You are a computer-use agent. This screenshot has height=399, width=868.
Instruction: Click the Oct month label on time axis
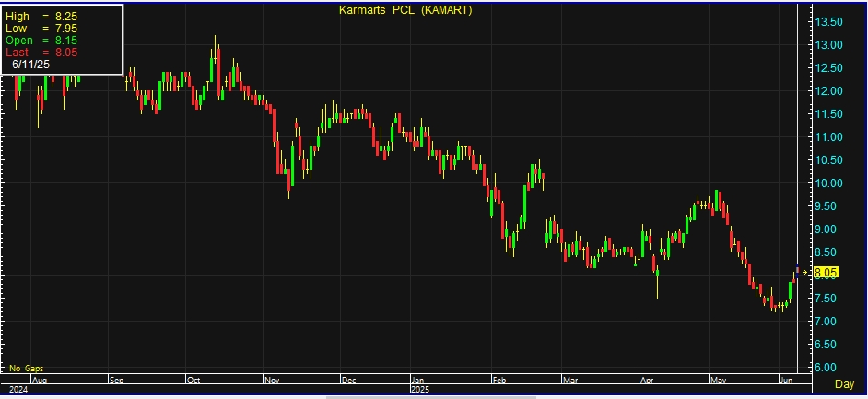click(x=194, y=381)
